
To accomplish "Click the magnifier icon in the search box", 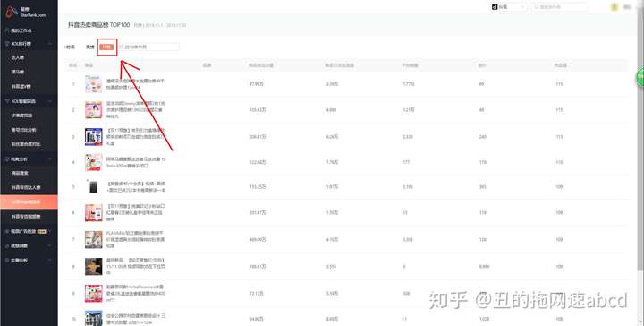I will pos(536,7).
